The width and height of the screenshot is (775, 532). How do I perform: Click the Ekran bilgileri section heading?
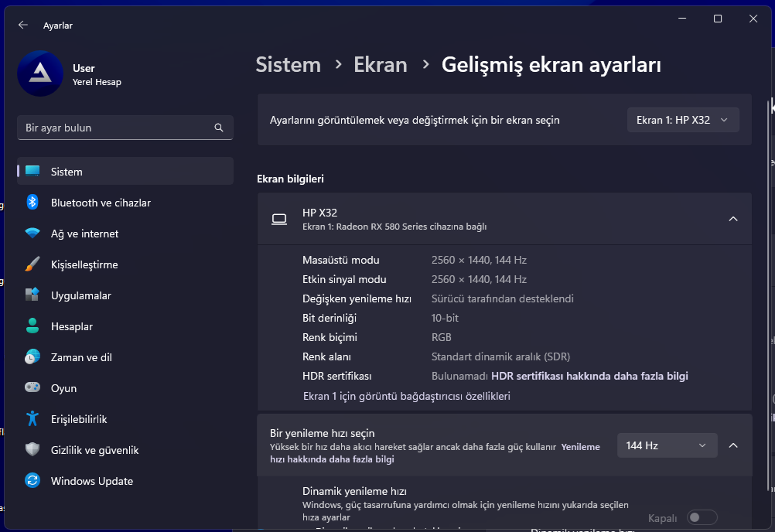(291, 179)
